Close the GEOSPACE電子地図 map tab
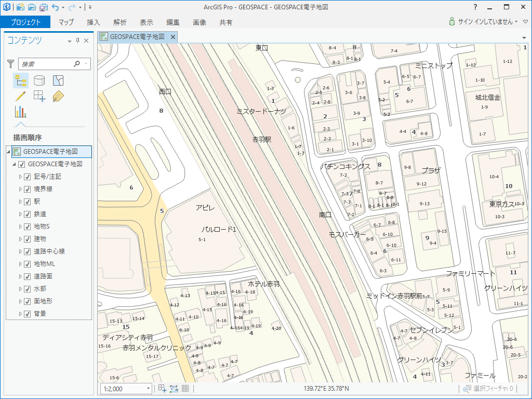532x399 pixels. 172,37
